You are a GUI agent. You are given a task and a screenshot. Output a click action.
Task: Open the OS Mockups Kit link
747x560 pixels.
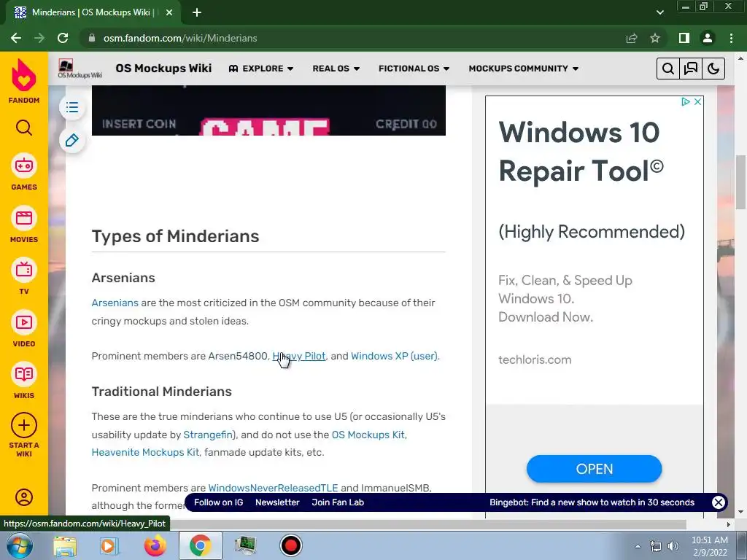[368, 435]
